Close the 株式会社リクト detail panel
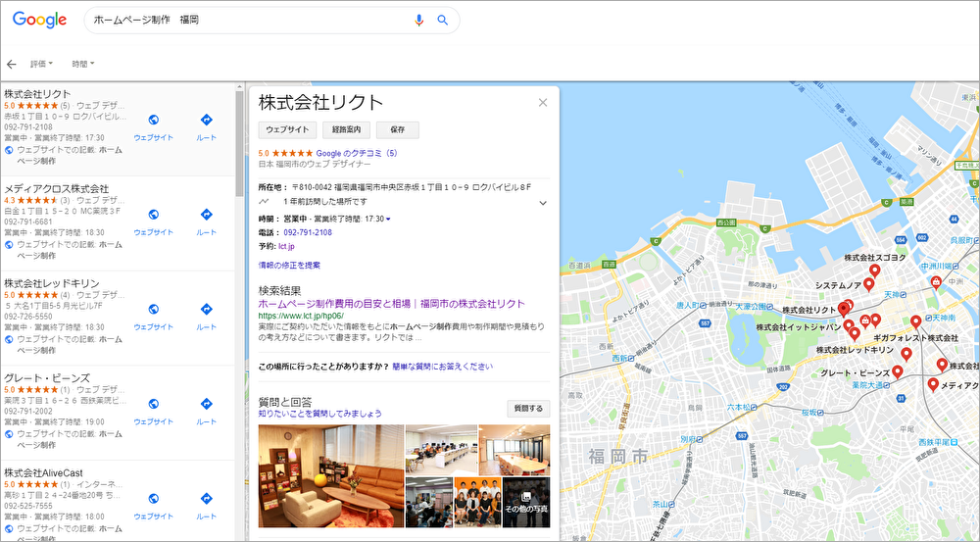This screenshot has height=542, width=980. coord(543,103)
